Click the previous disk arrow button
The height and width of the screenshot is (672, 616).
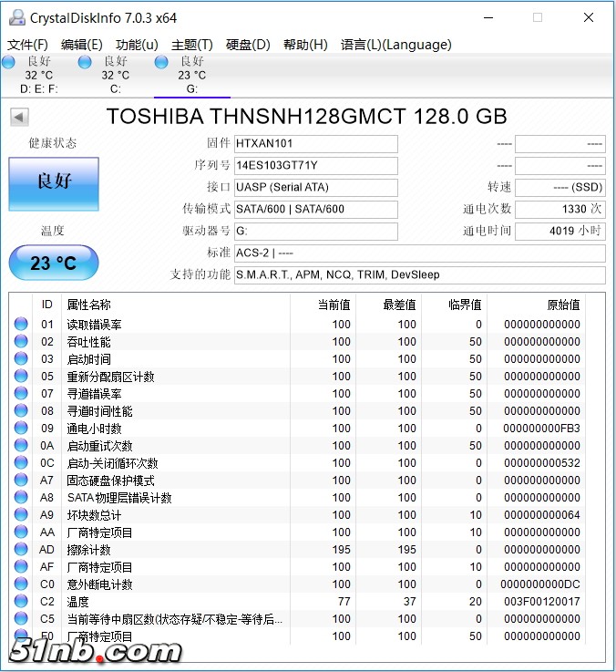click(x=19, y=117)
